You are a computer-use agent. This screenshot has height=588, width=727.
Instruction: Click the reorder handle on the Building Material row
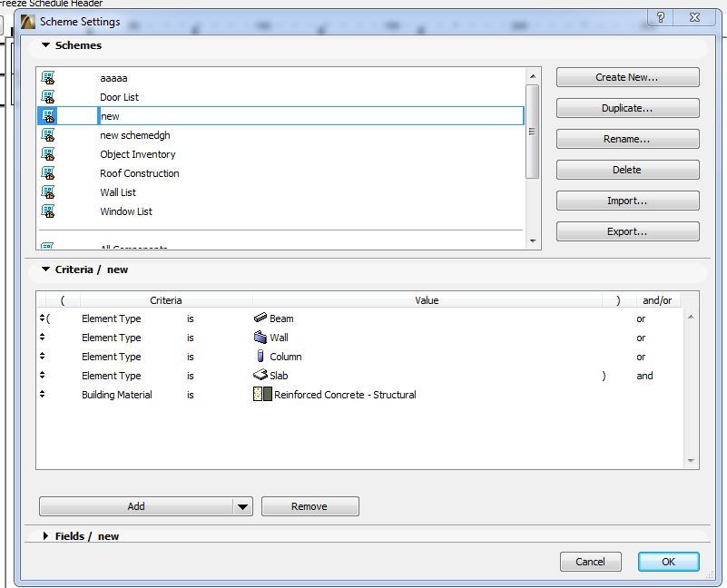click(x=42, y=394)
